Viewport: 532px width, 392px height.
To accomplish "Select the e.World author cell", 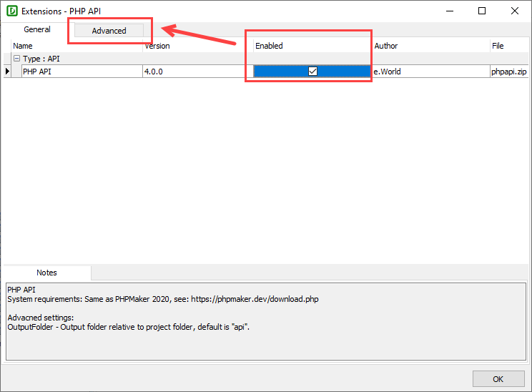I will (x=431, y=72).
